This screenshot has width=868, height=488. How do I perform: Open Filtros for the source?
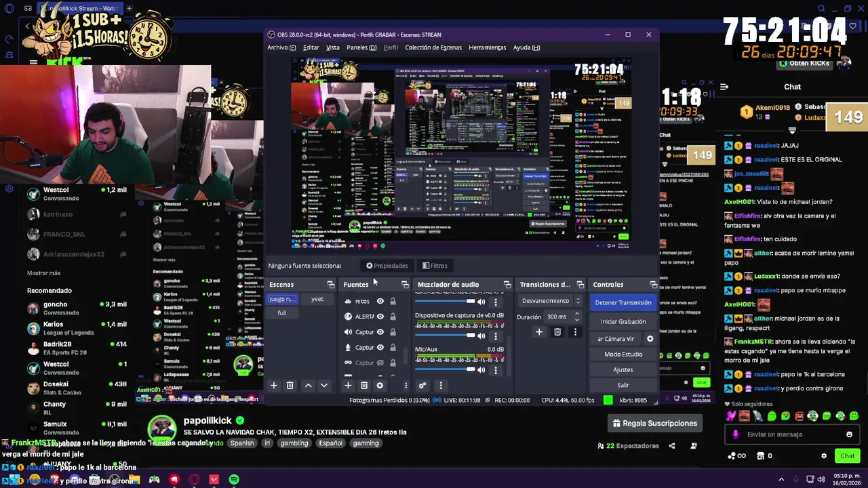tap(435, 266)
